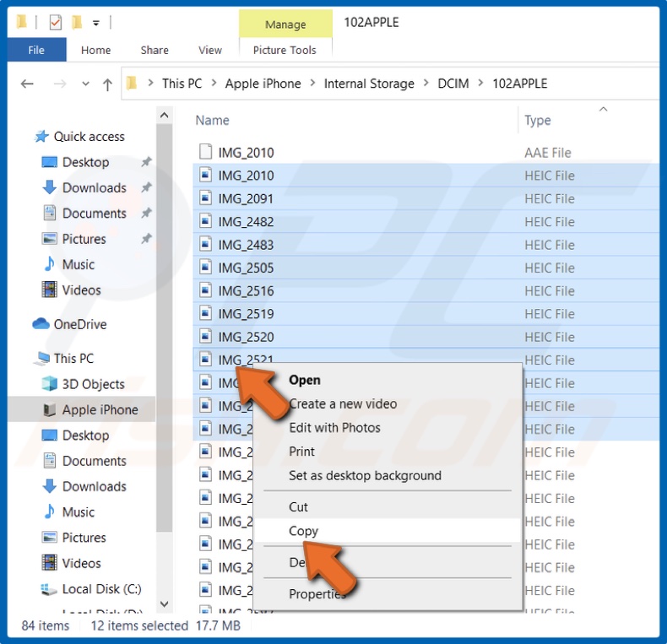Viewport: 667px width, 644px height.
Task: Open the Customize Quick Access Toolbar dropdown
Action: [x=96, y=23]
